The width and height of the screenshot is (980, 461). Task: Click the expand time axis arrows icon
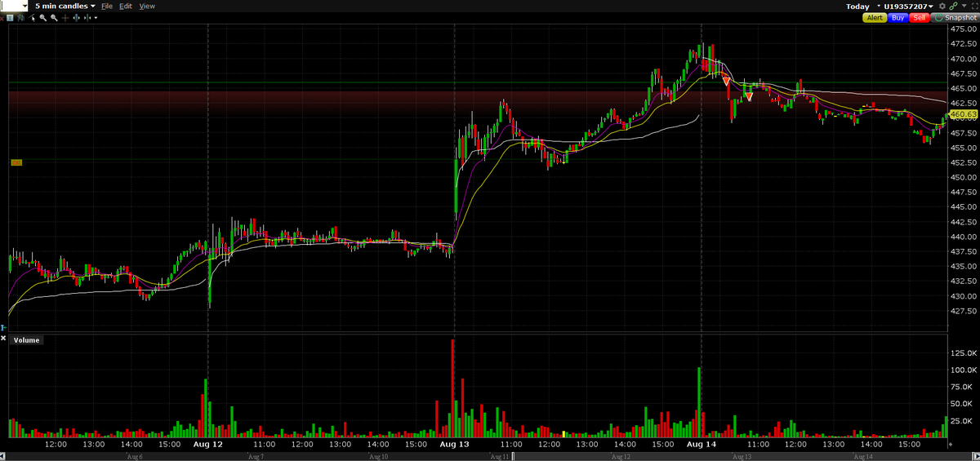[76, 18]
